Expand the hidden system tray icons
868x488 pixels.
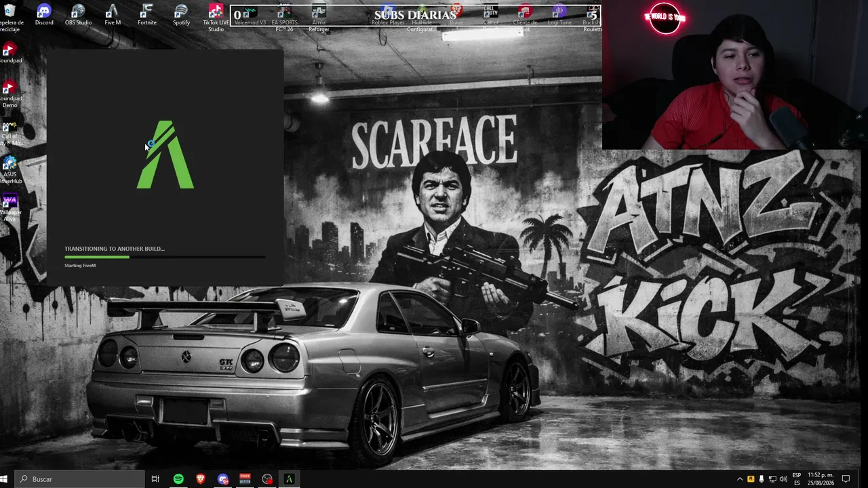[740, 479]
